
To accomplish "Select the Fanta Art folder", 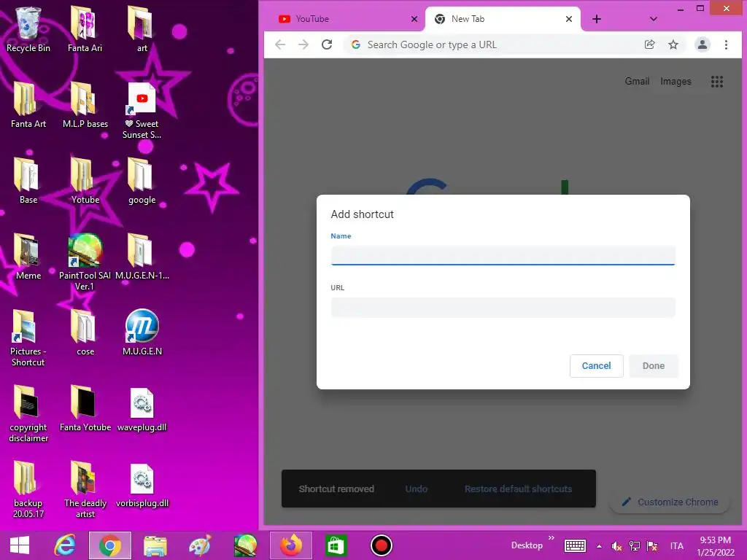I will click(28, 105).
